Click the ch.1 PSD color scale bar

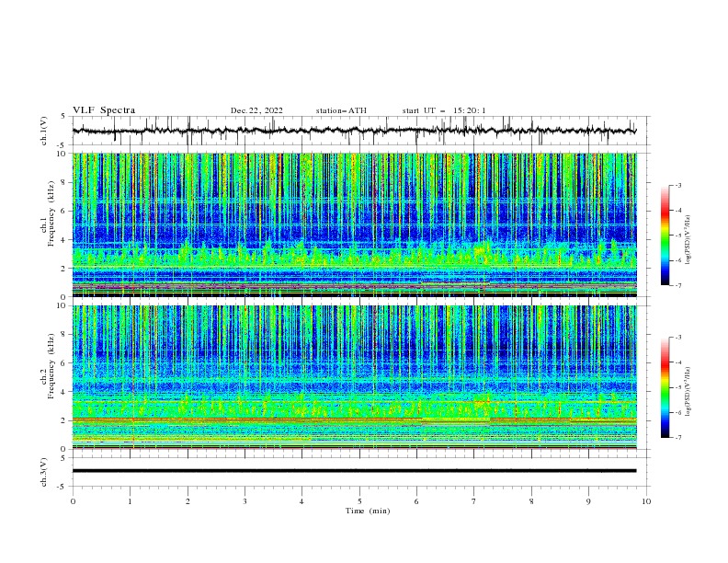[665, 236]
